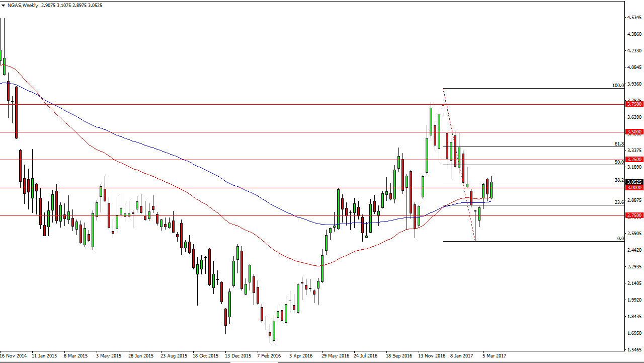Select the red 3.5000 price level label
The image size is (644, 363).
coord(634,132)
